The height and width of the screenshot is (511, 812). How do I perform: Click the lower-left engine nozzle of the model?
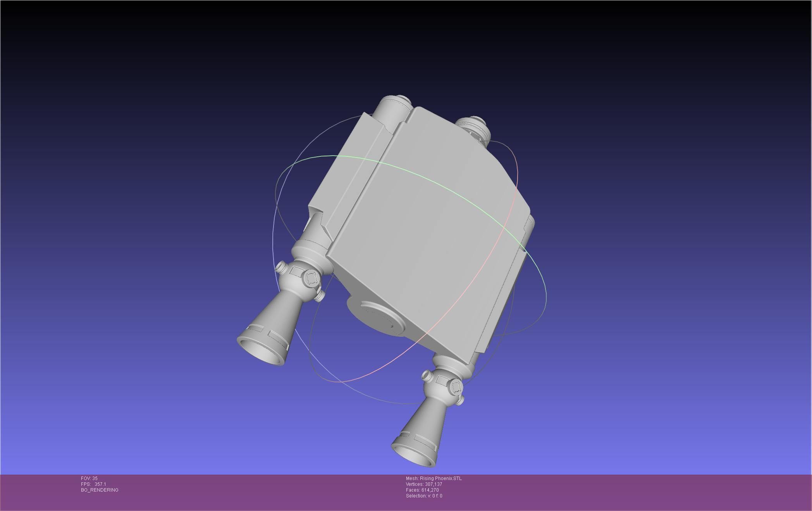269,327
